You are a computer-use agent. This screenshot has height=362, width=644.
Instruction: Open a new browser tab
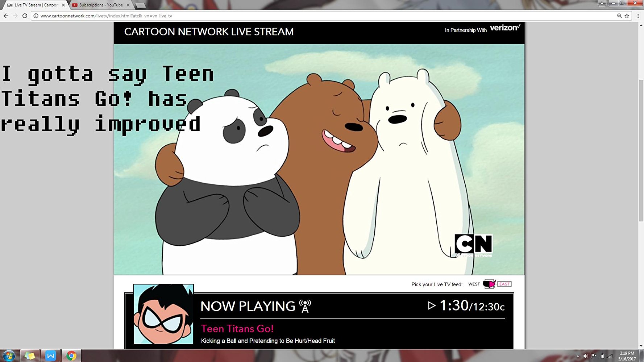tap(140, 5)
